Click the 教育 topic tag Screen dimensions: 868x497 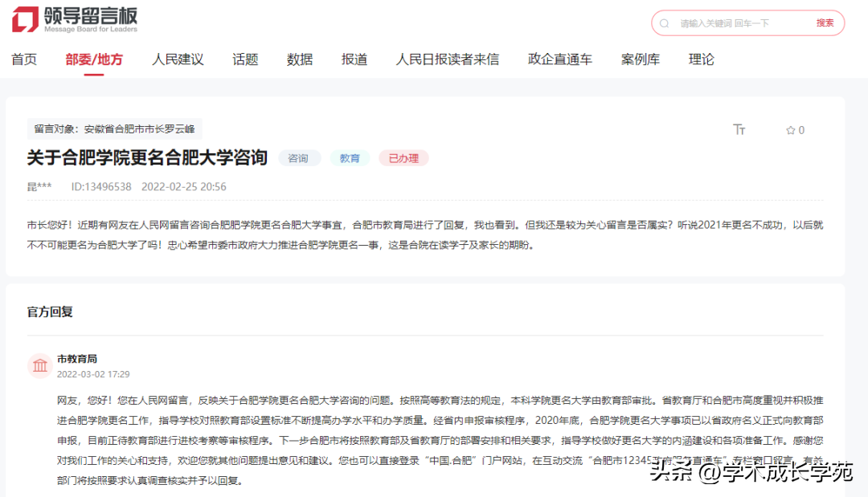click(x=350, y=158)
